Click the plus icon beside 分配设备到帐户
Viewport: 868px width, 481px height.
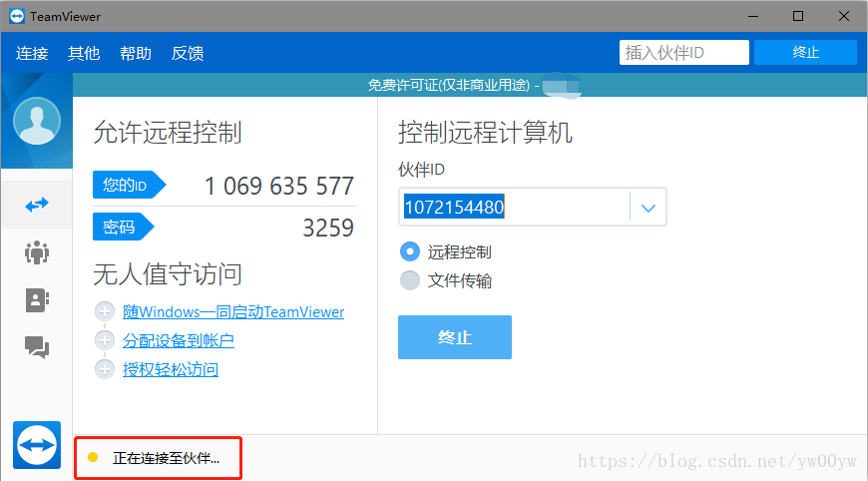(105, 340)
